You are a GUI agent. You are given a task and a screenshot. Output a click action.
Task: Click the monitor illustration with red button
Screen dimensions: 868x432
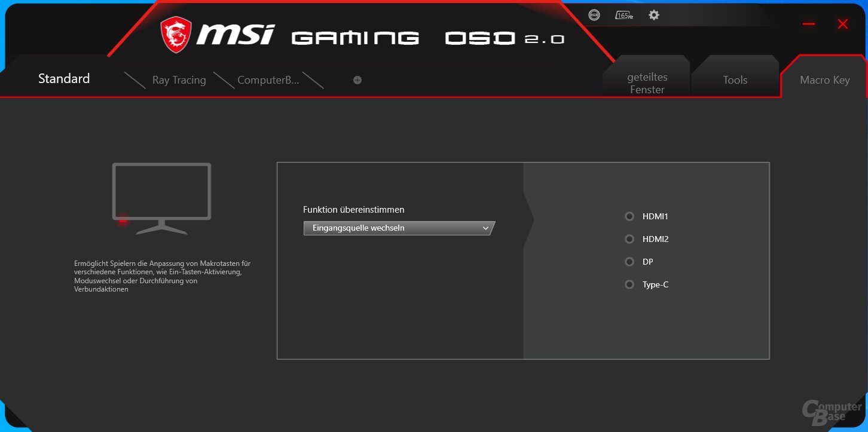point(161,198)
